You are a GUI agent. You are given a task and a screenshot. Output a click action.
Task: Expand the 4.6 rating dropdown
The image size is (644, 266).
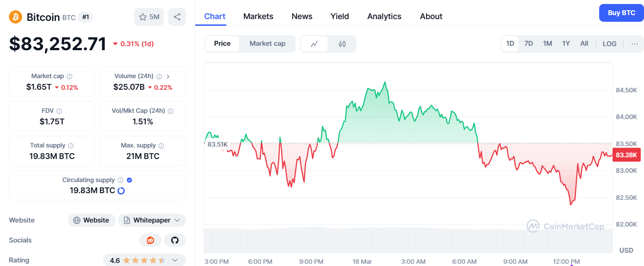[x=175, y=260]
